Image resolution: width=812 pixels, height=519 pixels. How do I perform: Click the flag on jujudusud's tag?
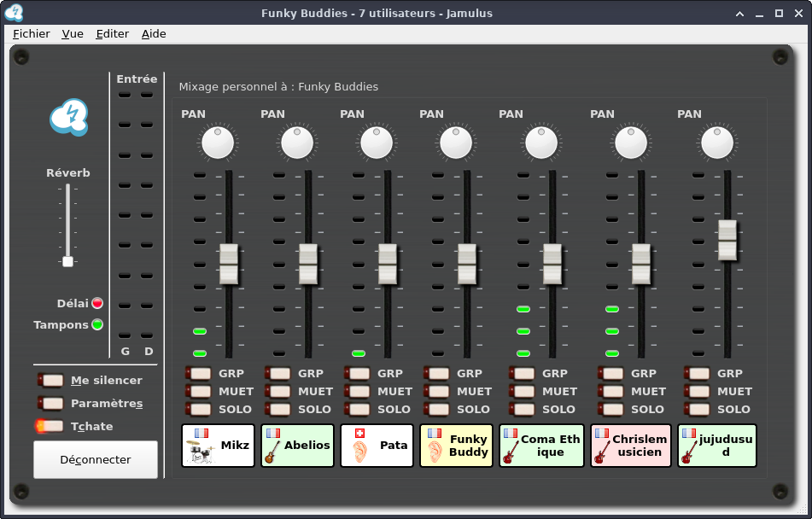[689, 433]
